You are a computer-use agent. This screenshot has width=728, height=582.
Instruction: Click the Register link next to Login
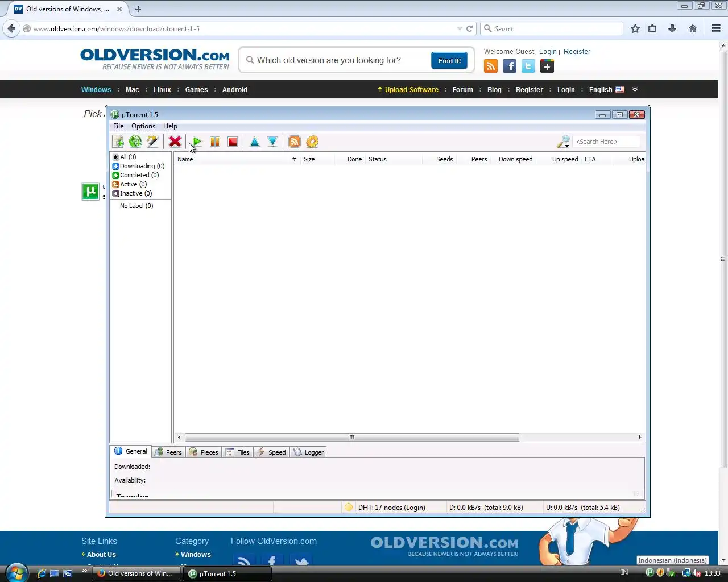pyautogui.click(x=577, y=51)
